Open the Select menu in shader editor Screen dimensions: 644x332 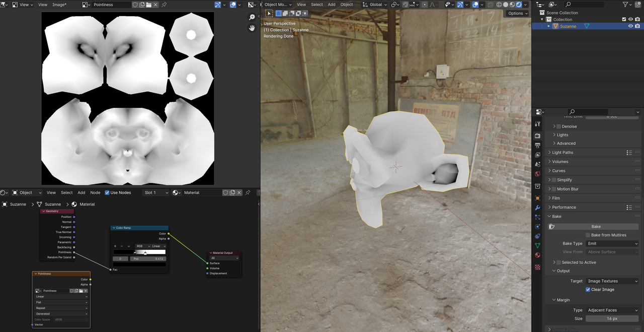click(67, 192)
